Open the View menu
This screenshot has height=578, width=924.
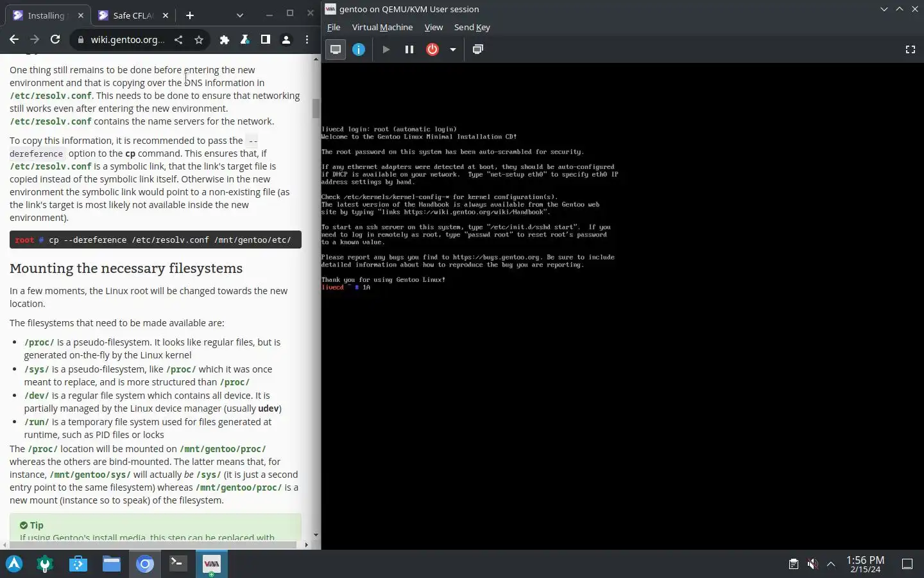(434, 27)
